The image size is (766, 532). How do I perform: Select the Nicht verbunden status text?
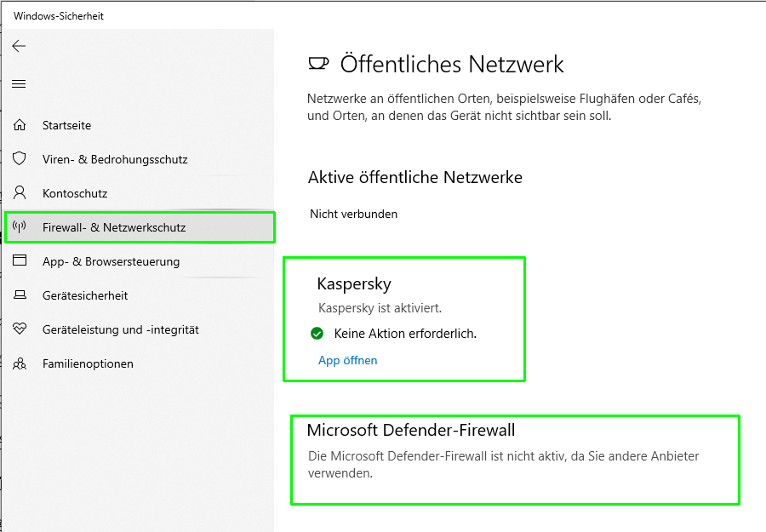coord(353,214)
